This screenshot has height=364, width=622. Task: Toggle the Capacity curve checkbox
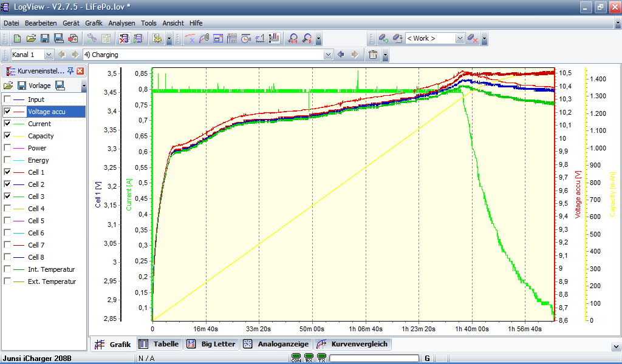[x=7, y=135]
